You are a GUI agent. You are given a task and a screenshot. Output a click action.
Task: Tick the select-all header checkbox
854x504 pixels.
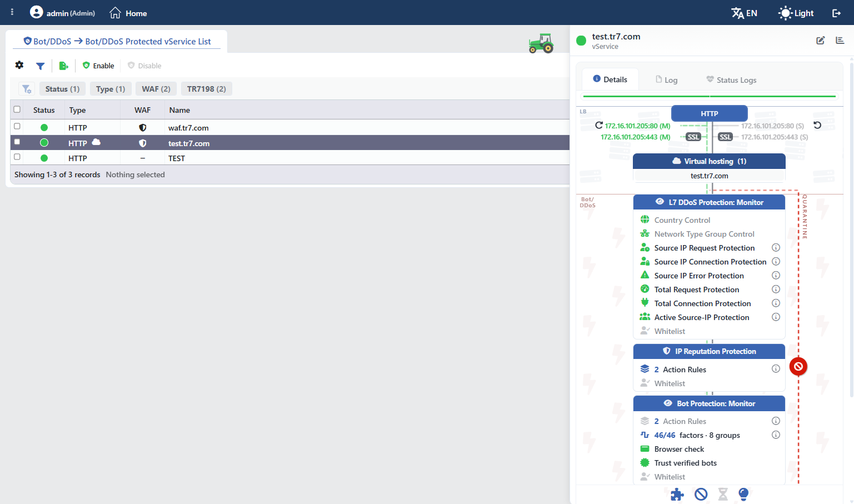(17, 109)
